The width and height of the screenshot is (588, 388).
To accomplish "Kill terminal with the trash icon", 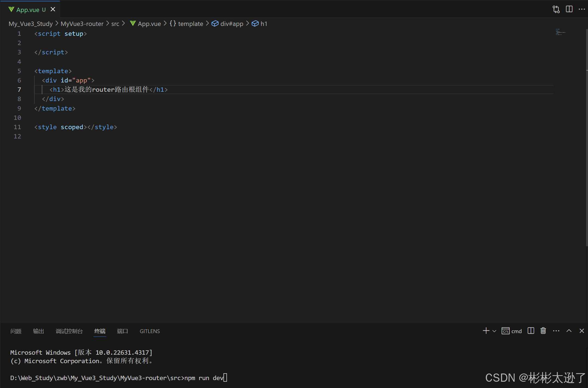I will (543, 331).
